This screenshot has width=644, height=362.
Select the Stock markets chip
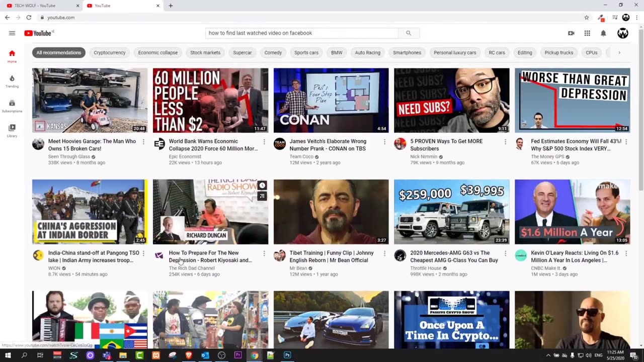pos(205,53)
